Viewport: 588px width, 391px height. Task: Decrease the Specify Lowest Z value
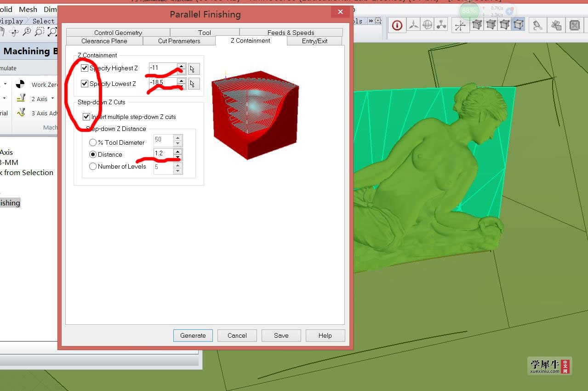pyautogui.click(x=182, y=86)
